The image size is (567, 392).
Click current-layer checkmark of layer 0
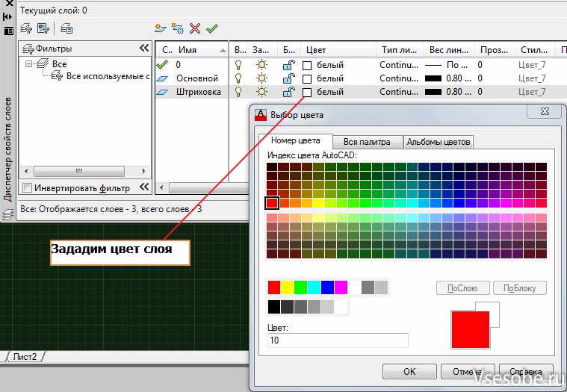pos(162,65)
